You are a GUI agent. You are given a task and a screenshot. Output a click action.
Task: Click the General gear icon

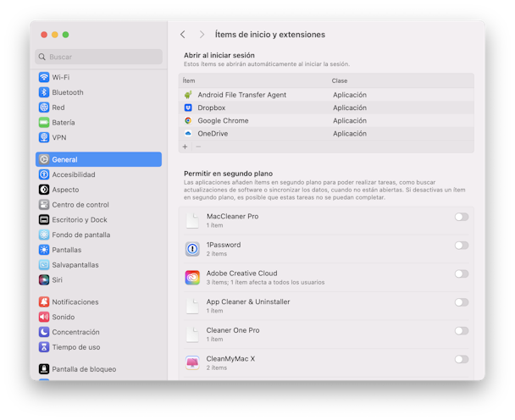pyautogui.click(x=44, y=159)
